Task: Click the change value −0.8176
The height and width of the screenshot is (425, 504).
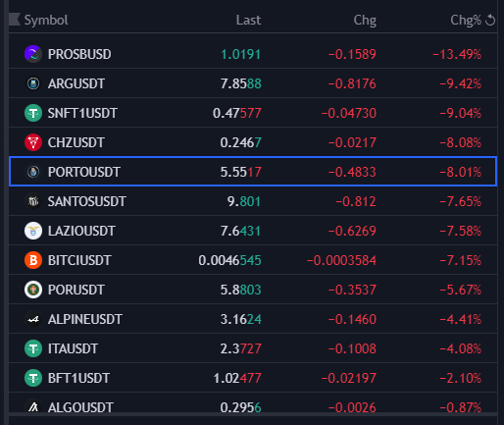Action: coord(352,83)
